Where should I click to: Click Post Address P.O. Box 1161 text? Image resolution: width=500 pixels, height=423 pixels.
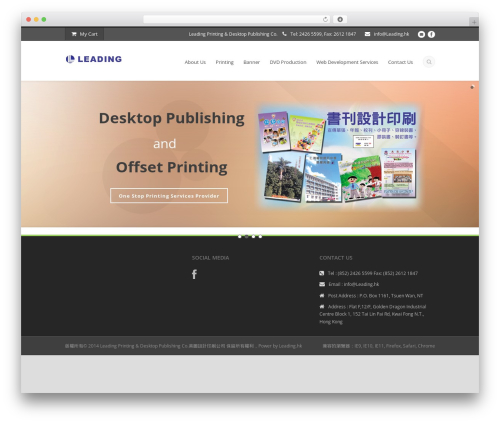click(x=375, y=296)
